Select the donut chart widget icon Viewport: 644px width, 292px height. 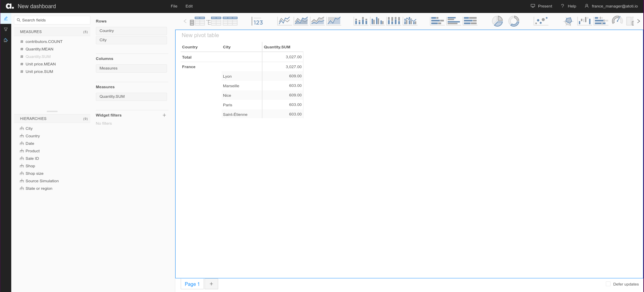coord(514,21)
